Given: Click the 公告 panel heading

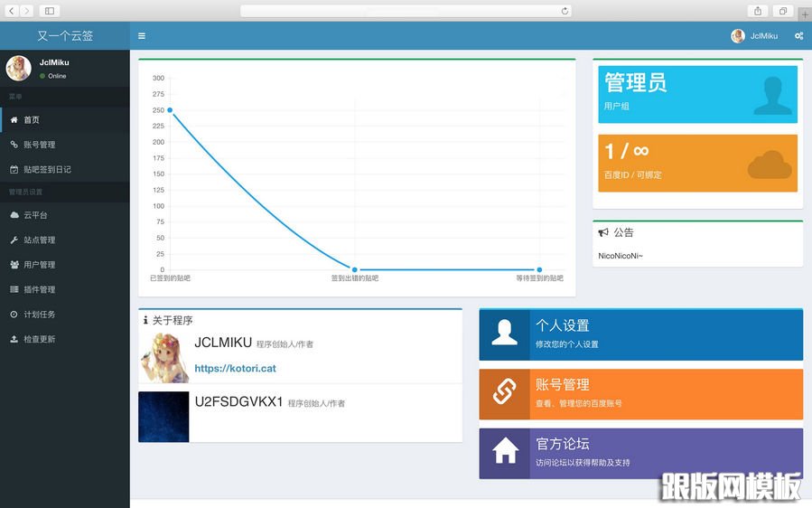Looking at the screenshot, I should (x=623, y=232).
